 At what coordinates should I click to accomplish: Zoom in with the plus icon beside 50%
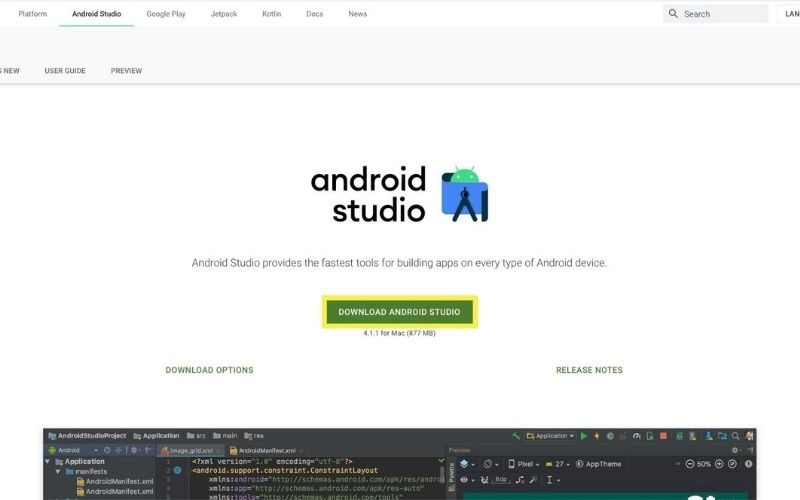719,464
